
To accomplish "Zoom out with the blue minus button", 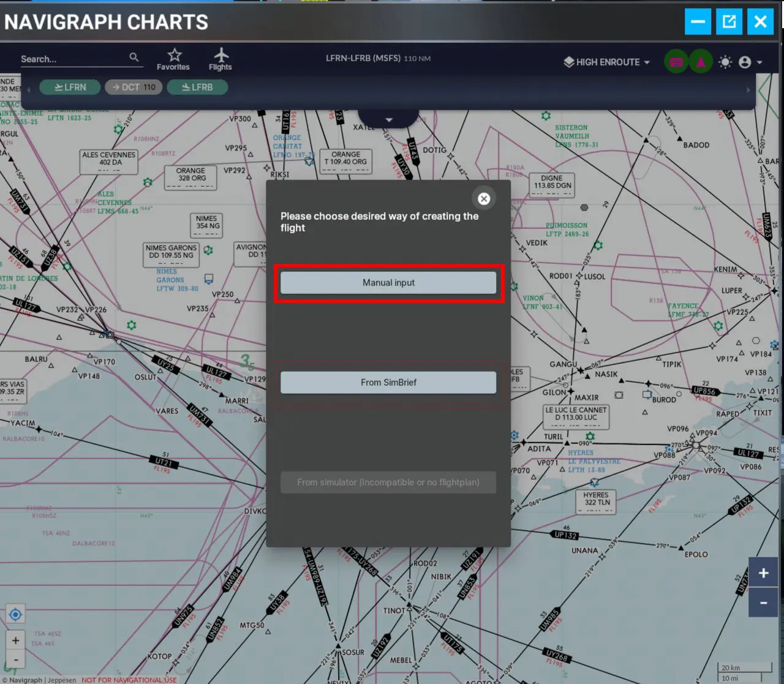I will pos(763,603).
